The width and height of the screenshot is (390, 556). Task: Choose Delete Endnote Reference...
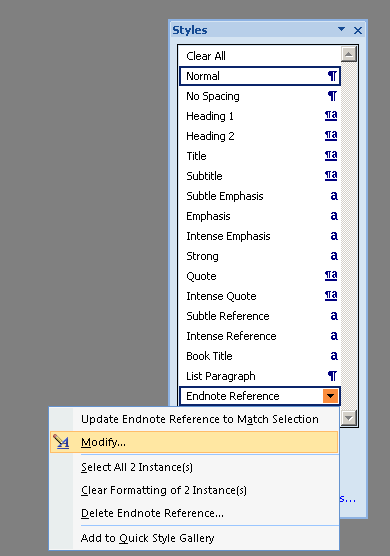click(194, 513)
